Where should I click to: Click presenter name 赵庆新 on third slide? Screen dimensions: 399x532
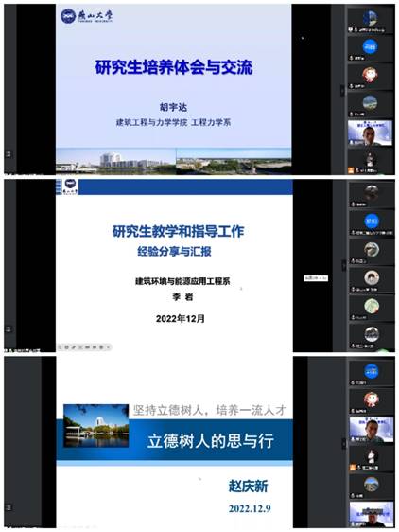248,487
